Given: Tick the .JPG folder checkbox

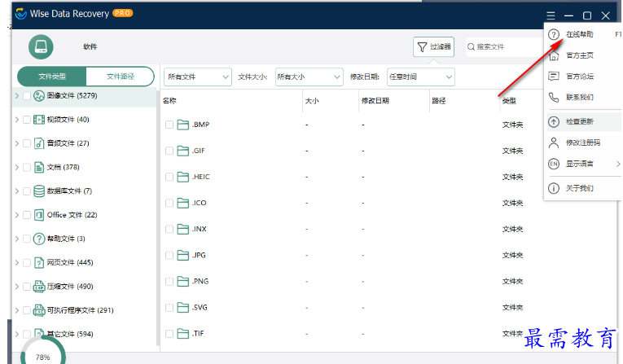Looking at the screenshot, I should pos(169,256).
